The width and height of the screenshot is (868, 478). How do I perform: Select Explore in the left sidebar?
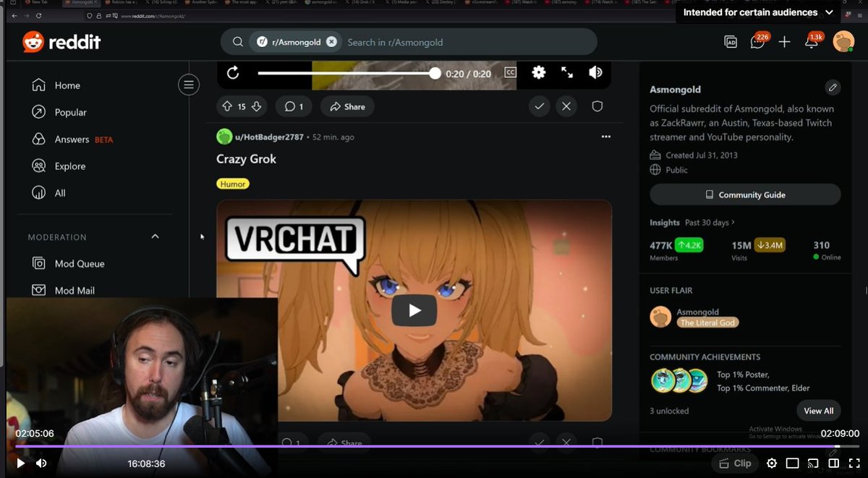[x=69, y=166]
